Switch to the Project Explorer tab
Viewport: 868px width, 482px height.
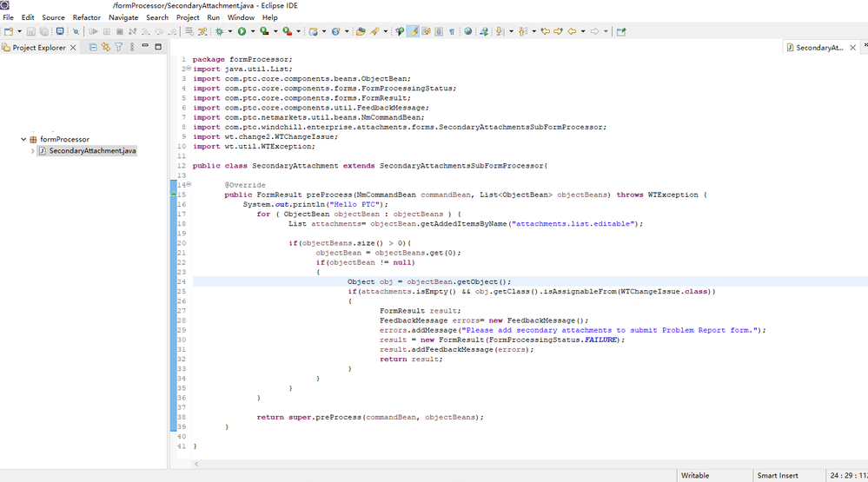coord(39,48)
